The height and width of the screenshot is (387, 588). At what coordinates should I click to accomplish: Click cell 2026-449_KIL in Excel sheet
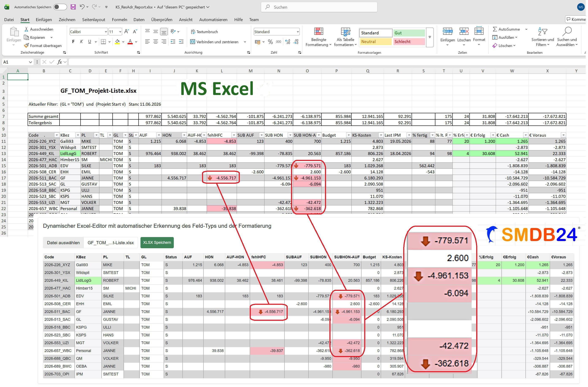(x=44, y=154)
